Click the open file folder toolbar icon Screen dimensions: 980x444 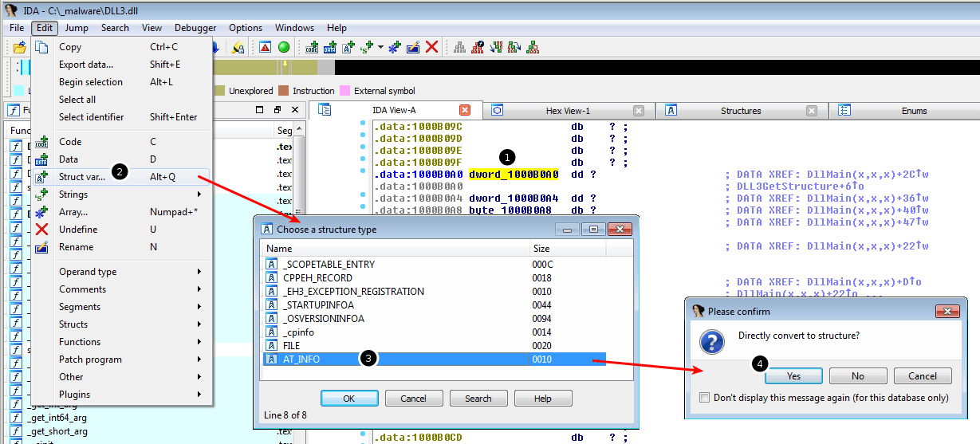(20, 47)
